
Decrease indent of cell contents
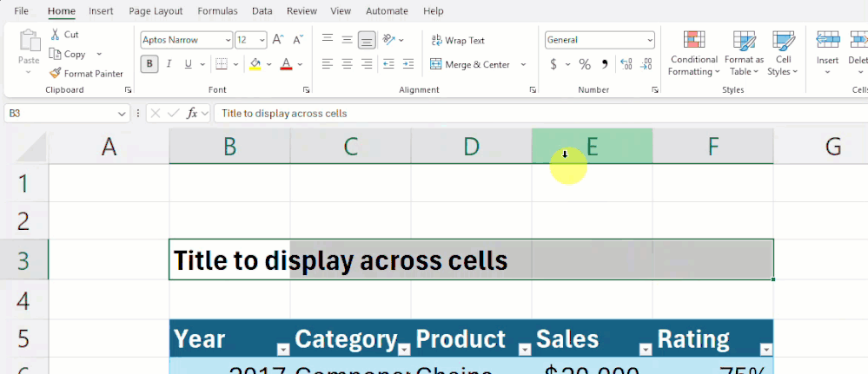(388, 64)
